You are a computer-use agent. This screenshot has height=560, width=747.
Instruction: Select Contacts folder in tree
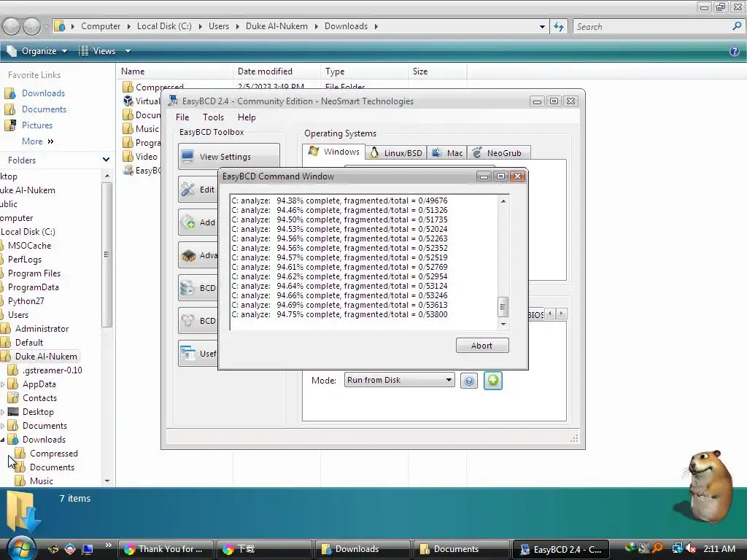coord(39,398)
